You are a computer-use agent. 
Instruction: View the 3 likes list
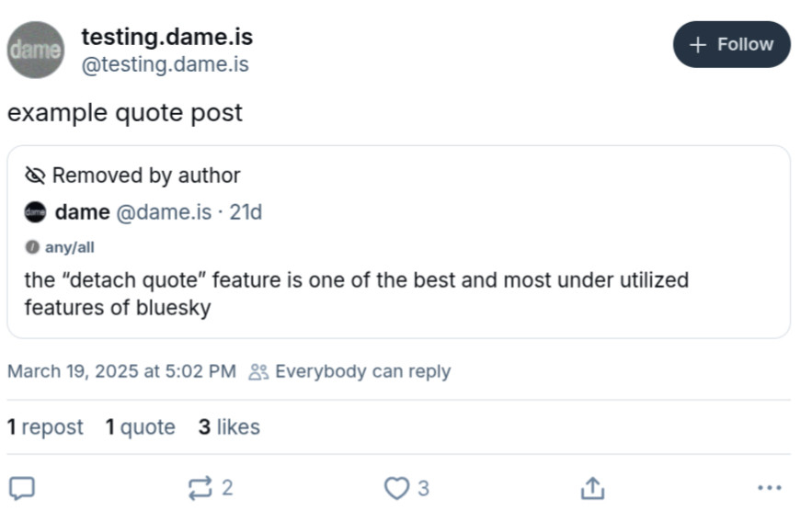pos(229,427)
